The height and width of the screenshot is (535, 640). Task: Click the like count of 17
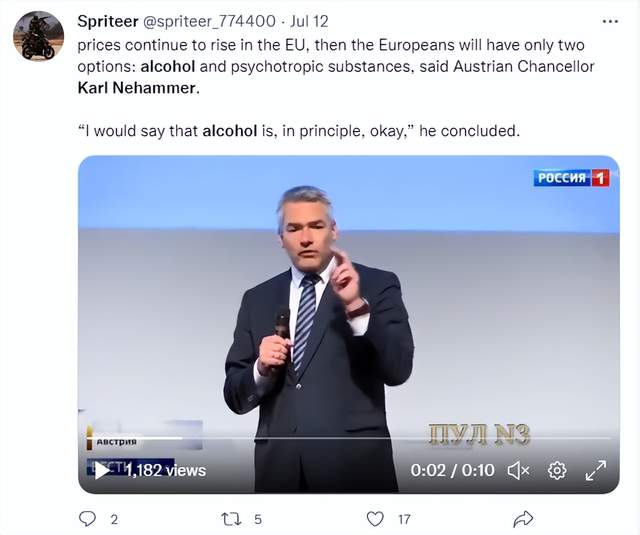(404, 519)
